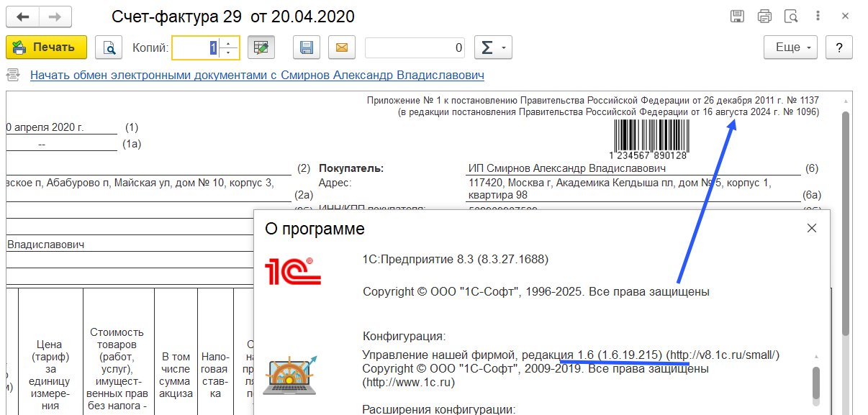This screenshot has width=868, height=415.
Task: Click the Copyright 1996-2025 line
Action: pyautogui.click(x=536, y=291)
